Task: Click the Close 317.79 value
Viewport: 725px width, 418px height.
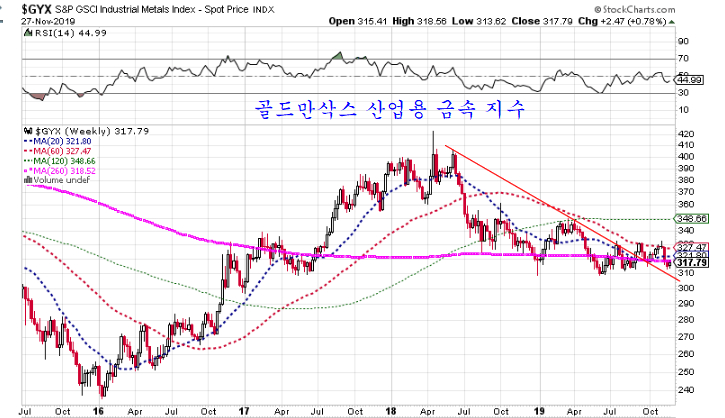Action: (x=542, y=21)
